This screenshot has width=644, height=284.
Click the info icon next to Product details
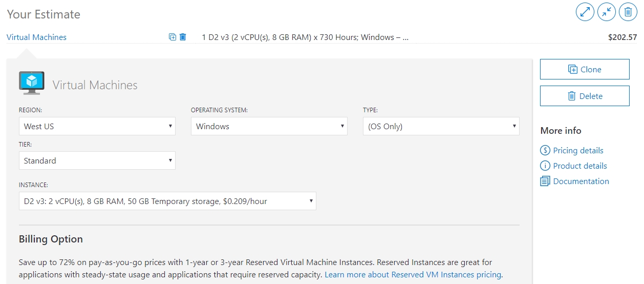click(x=545, y=166)
